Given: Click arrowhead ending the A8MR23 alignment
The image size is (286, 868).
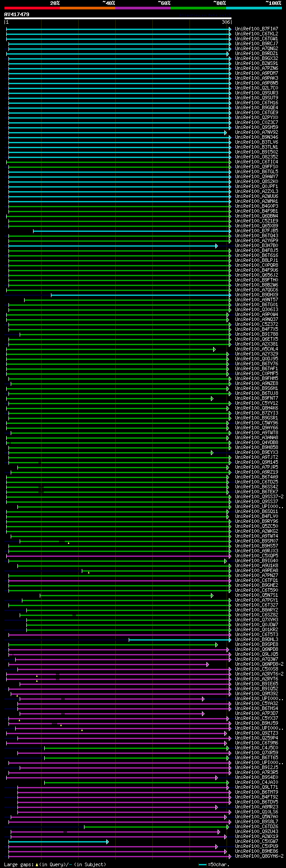Looking at the screenshot, I should pos(217,807).
